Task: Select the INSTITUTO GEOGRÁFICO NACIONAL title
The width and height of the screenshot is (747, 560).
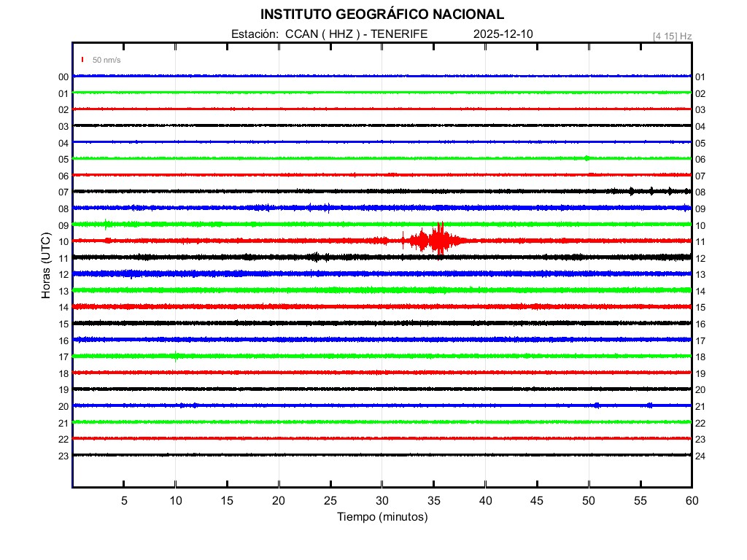Action: (382, 15)
